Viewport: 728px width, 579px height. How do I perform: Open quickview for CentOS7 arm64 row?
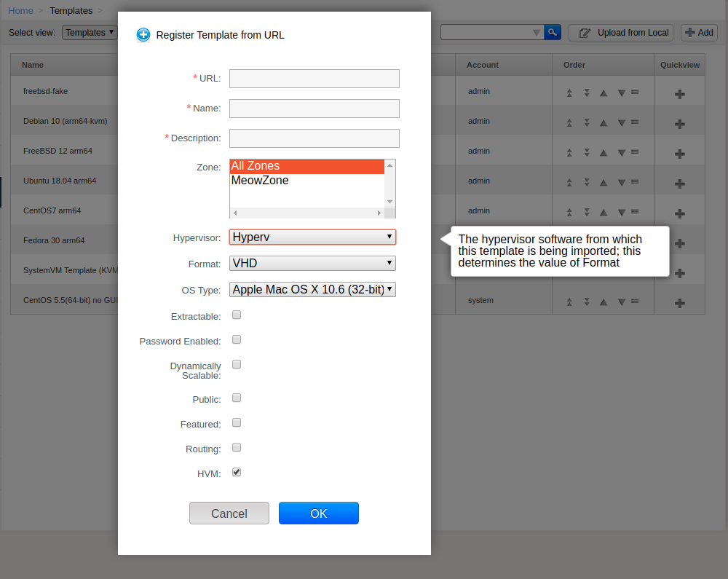(680, 213)
